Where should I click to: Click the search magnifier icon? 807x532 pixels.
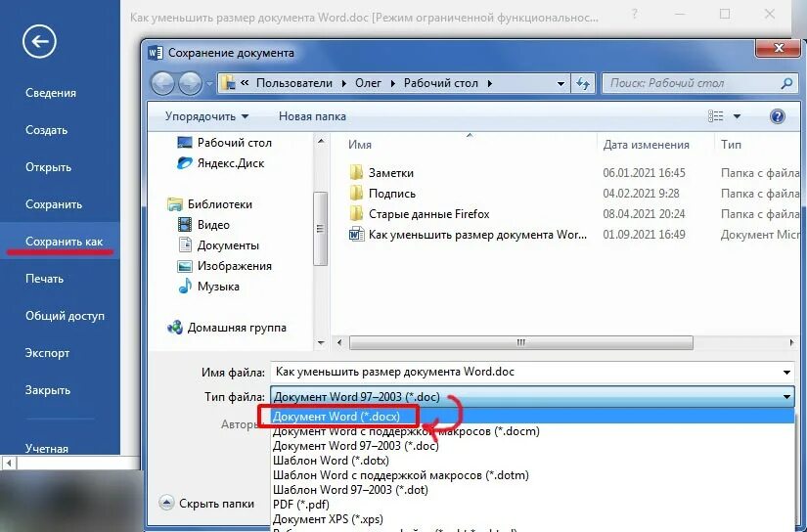785,83
